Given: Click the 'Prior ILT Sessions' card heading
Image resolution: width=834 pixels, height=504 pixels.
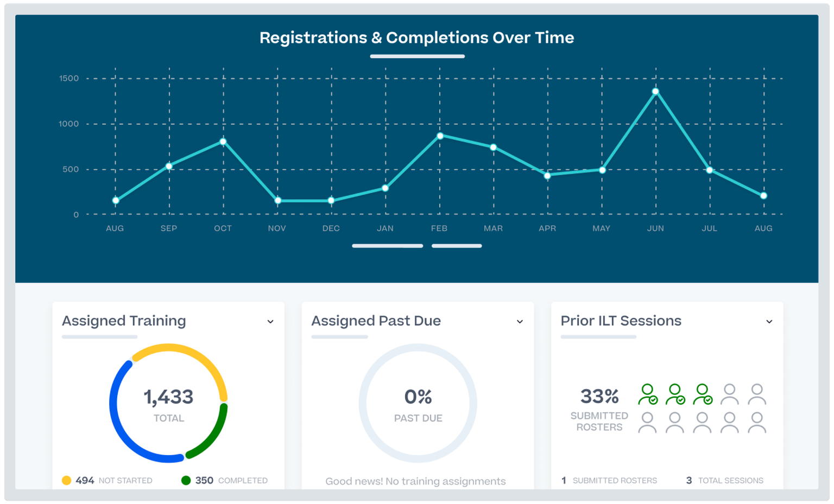Looking at the screenshot, I should 621,321.
